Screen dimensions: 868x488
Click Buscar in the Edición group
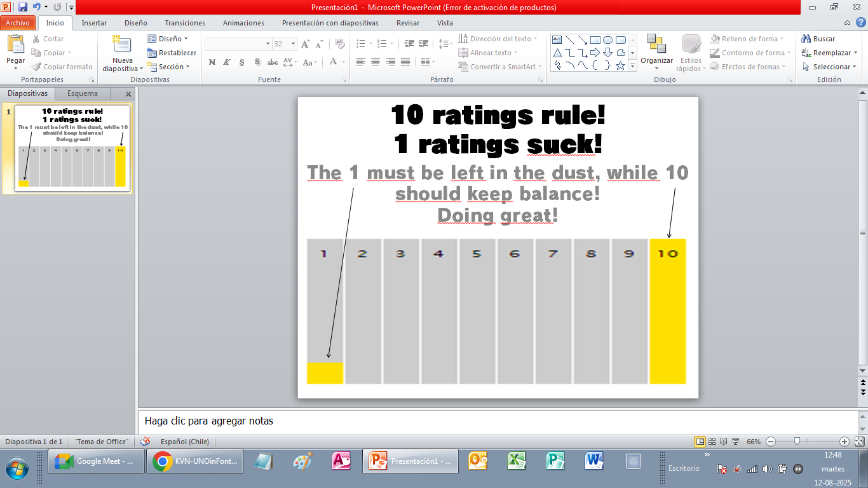pos(818,39)
